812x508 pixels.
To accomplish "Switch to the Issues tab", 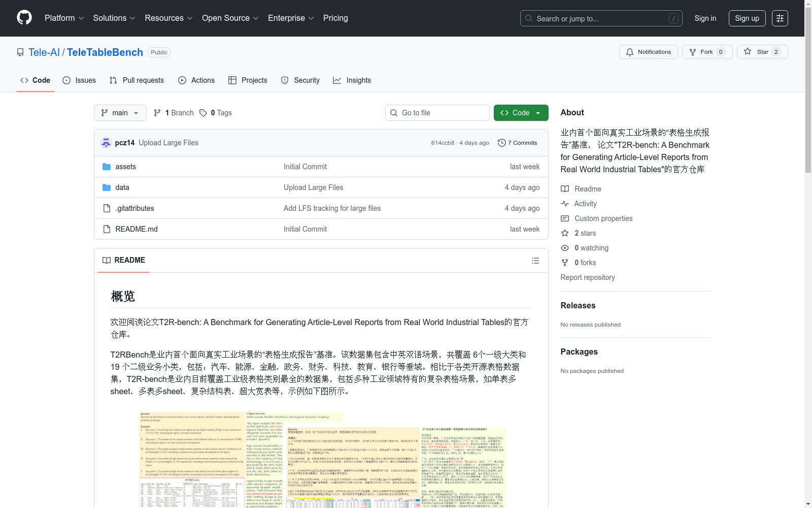I will coord(79,80).
